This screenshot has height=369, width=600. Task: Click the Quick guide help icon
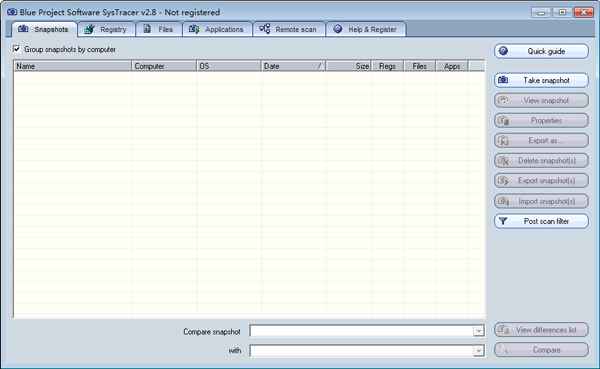[x=503, y=51]
